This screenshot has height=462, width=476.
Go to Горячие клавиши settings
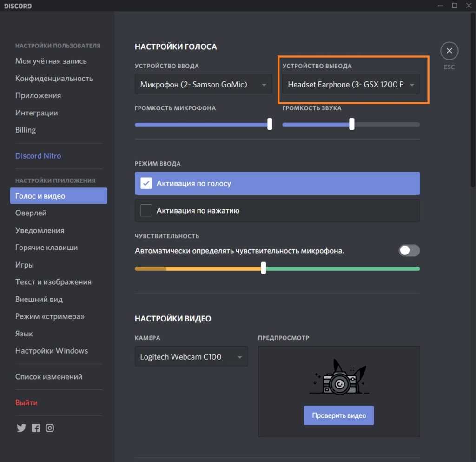[x=46, y=248]
